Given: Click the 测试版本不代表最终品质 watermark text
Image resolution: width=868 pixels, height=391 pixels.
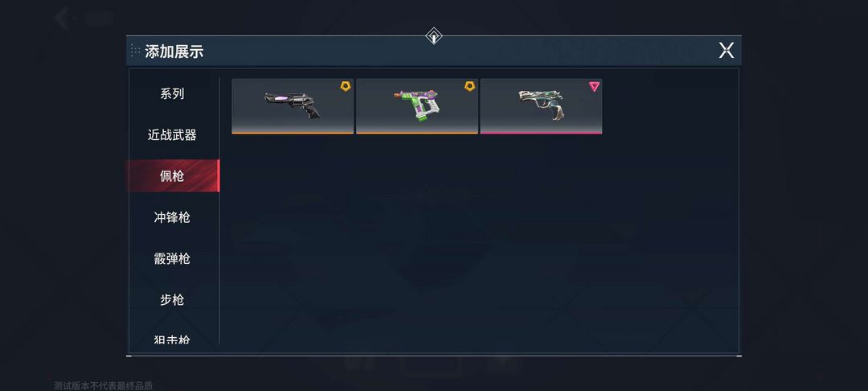Looking at the screenshot, I should pyautogui.click(x=103, y=385).
